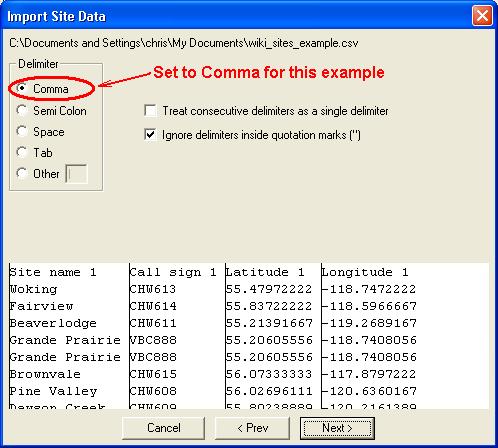
Task: Select the Brownvale site name cell
Action: point(45,374)
